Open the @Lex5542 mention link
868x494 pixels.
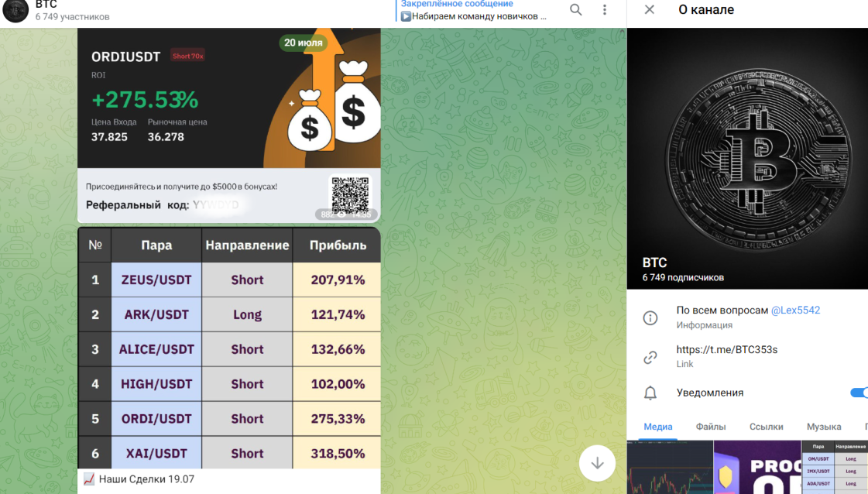point(795,310)
